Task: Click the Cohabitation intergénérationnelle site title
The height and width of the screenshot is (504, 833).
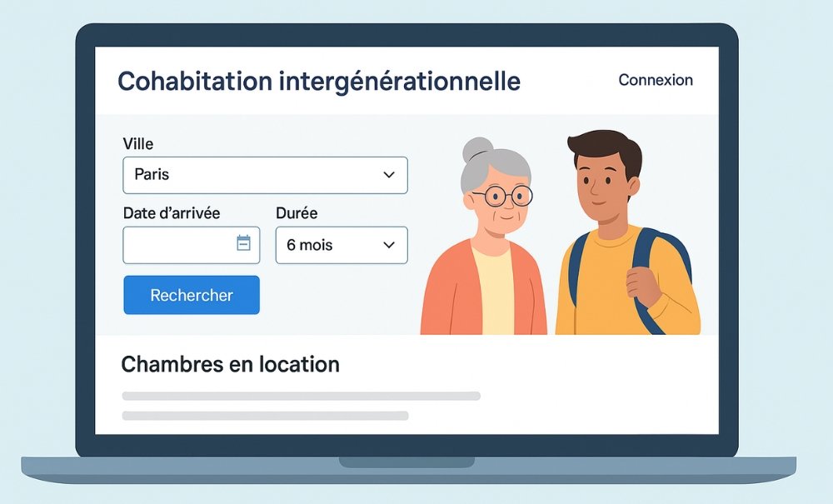Action: coord(318,82)
